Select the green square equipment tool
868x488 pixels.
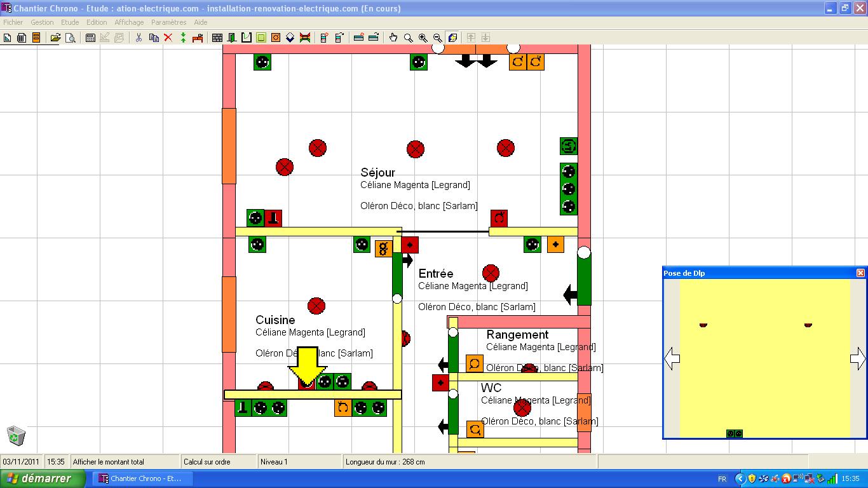click(x=261, y=38)
